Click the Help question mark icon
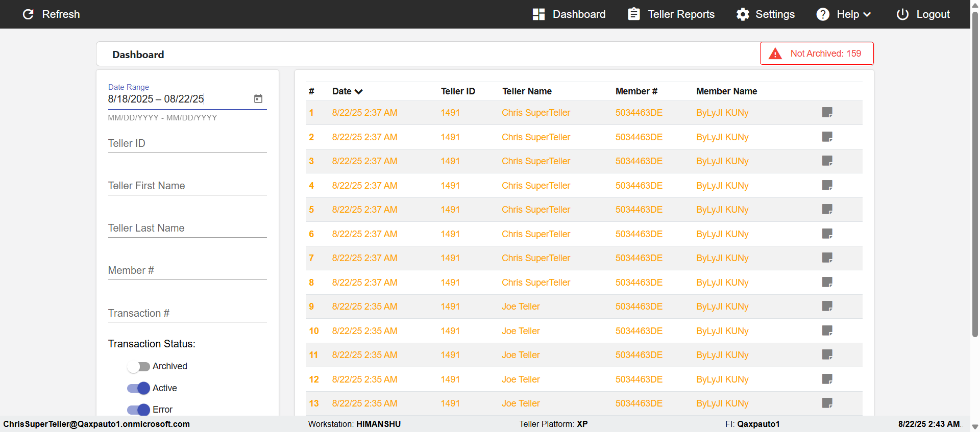Image resolution: width=980 pixels, height=432 pixels. [x=823, y=14]
